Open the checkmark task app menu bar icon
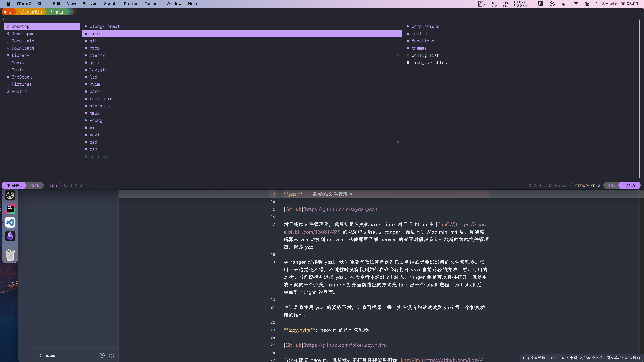This screenshot has width=644, height=362. 552,3
